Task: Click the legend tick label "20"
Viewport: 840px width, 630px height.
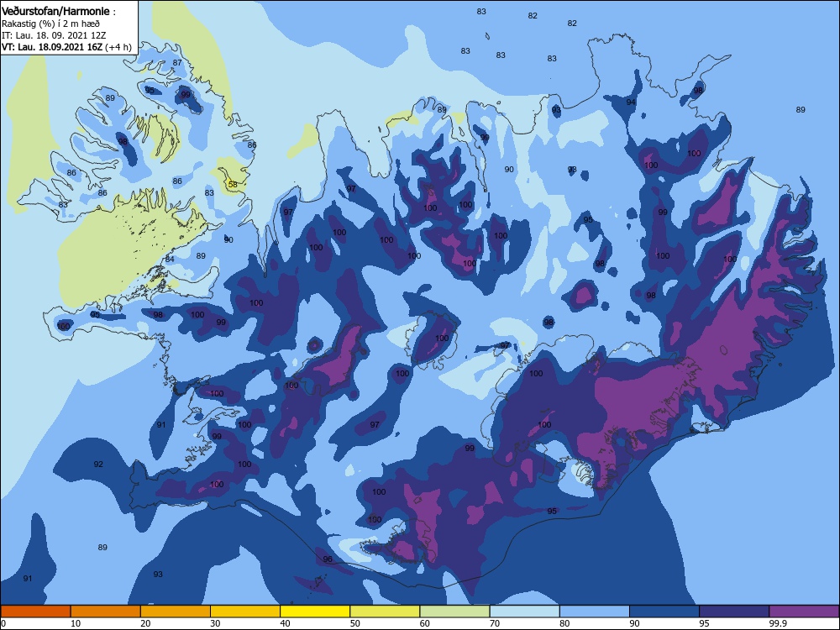Action: click(145, 623)
